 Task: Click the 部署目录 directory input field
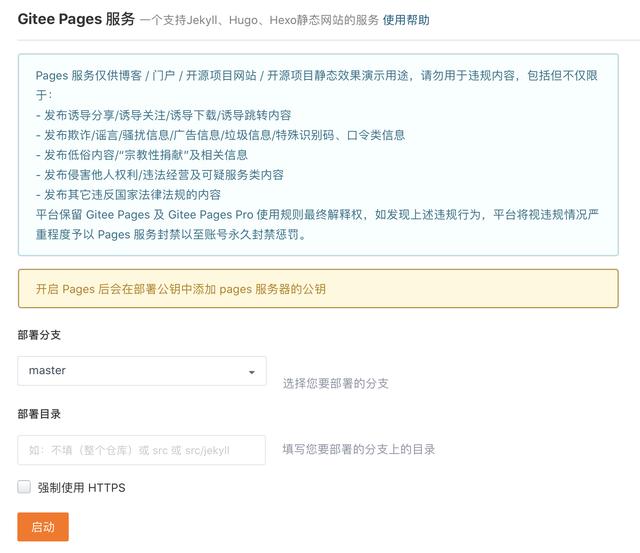pos(142,450)
